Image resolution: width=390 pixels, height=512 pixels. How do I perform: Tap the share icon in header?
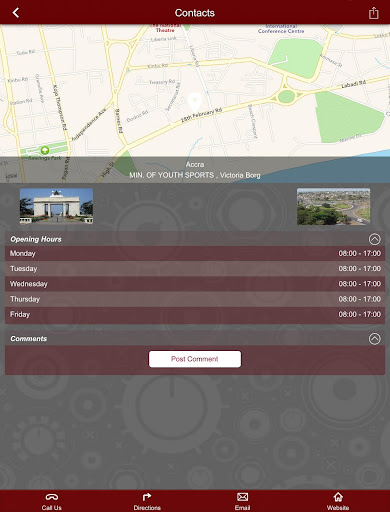coord(374,13)
